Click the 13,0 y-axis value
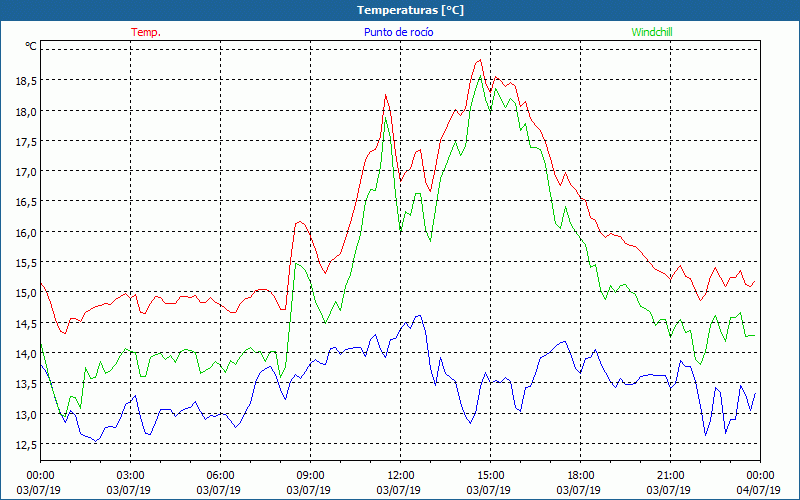Viewport: 800px width, 500px height. coord(24,414)
